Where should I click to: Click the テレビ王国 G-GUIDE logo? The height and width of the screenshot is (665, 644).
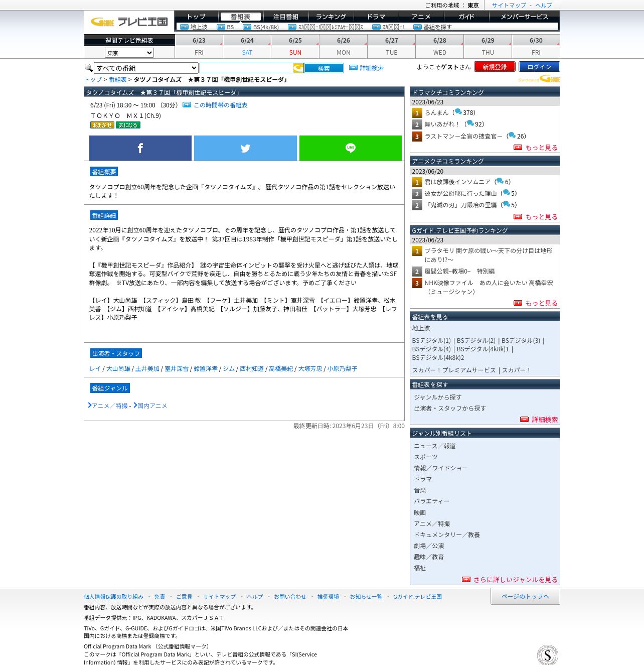coord(129,22)
